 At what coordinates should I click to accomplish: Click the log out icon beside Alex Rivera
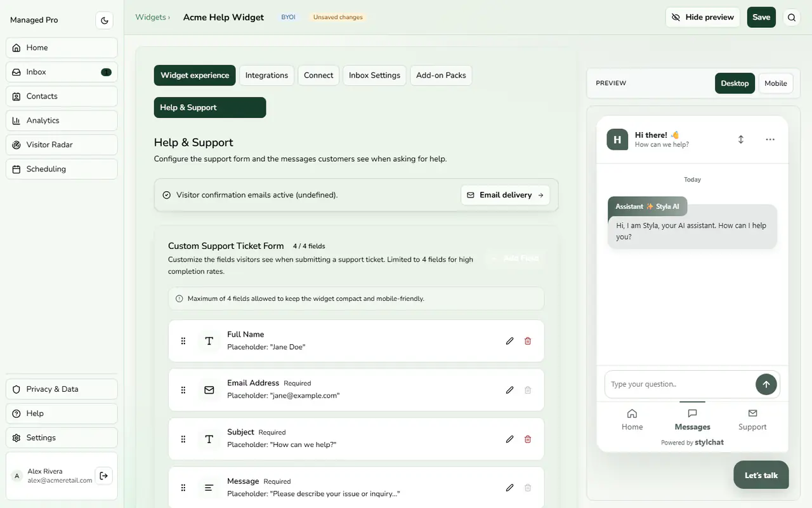coord(104,476)
